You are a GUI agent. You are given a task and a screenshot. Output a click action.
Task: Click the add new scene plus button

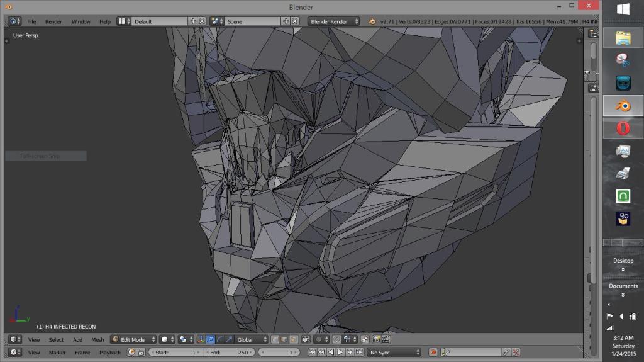pos(286,21)
